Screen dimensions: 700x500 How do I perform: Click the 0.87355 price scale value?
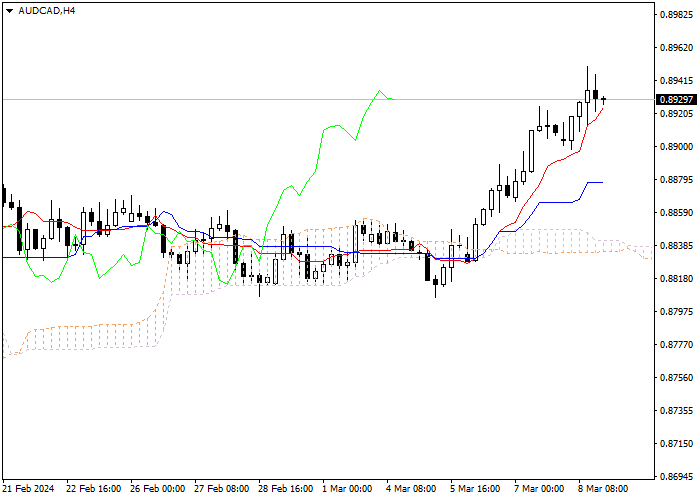(x=676, y=411)
